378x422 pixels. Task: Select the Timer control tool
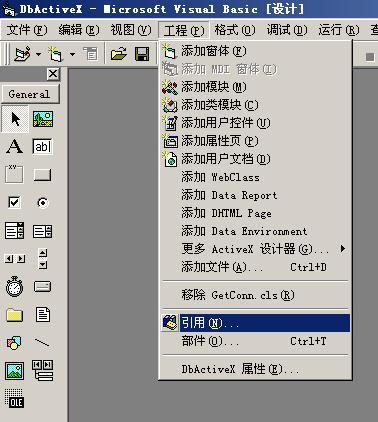pyautogui.click(x=14, y=286)
